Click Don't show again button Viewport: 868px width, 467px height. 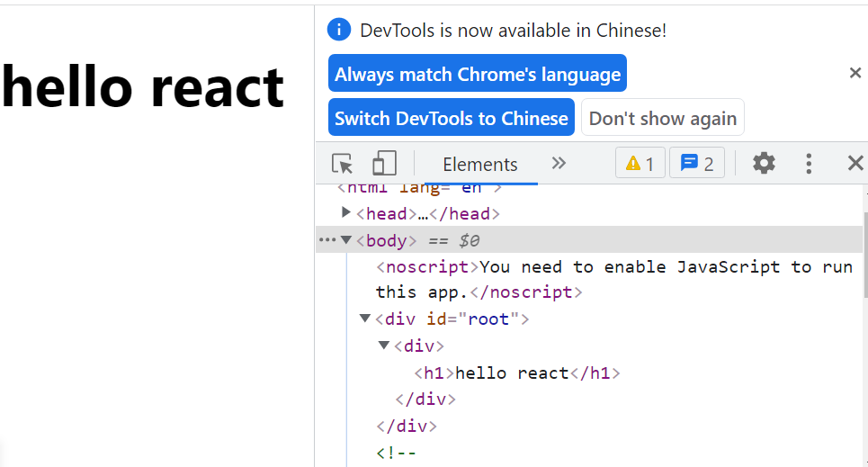point(663,118)
